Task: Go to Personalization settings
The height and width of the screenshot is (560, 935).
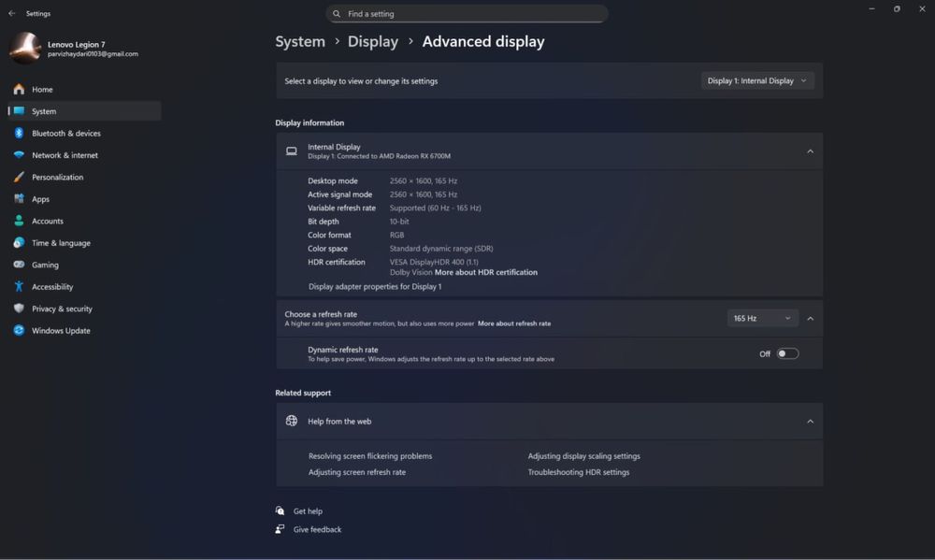Action: (x=85, y=177)
